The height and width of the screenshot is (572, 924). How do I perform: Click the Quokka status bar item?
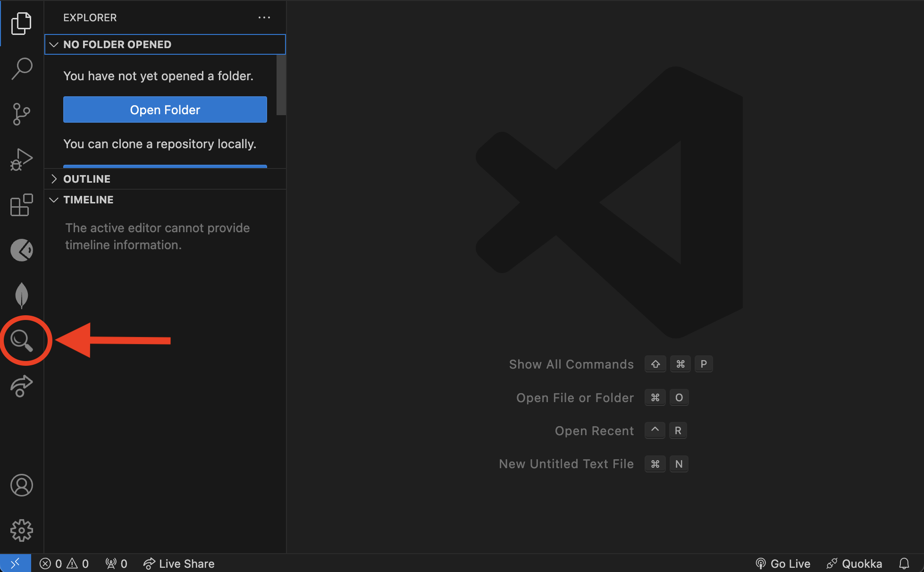pos(855,564)
